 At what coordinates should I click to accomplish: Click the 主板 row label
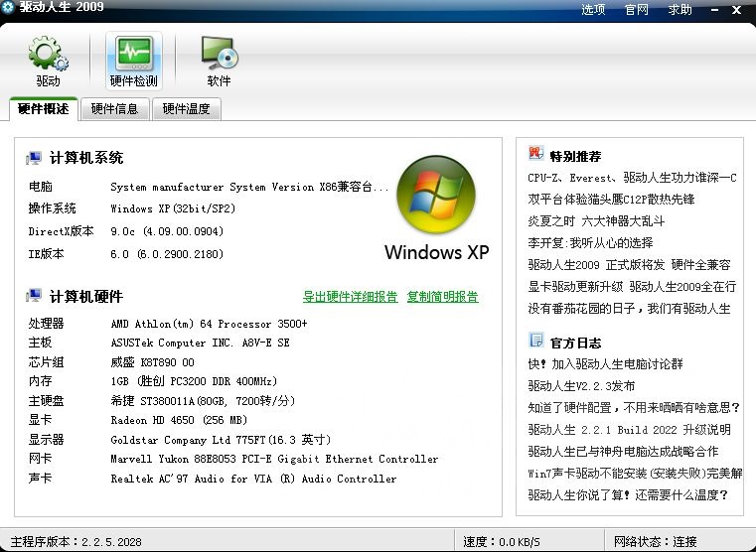pos(40,343)
